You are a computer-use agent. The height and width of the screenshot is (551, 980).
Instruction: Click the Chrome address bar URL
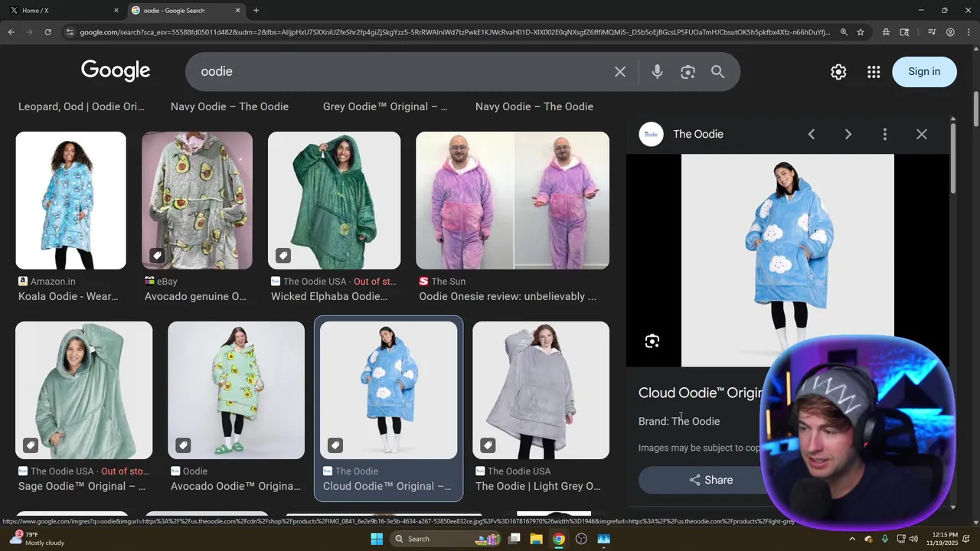tap(455, 32)
